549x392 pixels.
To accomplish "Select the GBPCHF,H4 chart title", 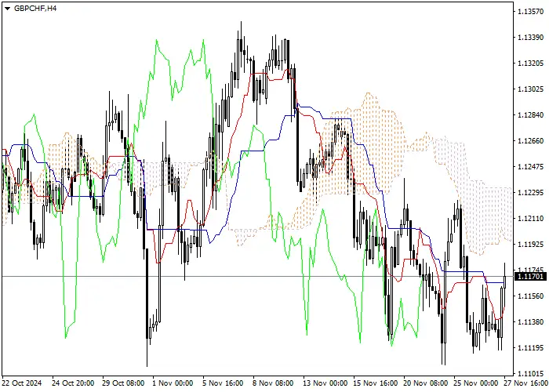I will [35, 9].
